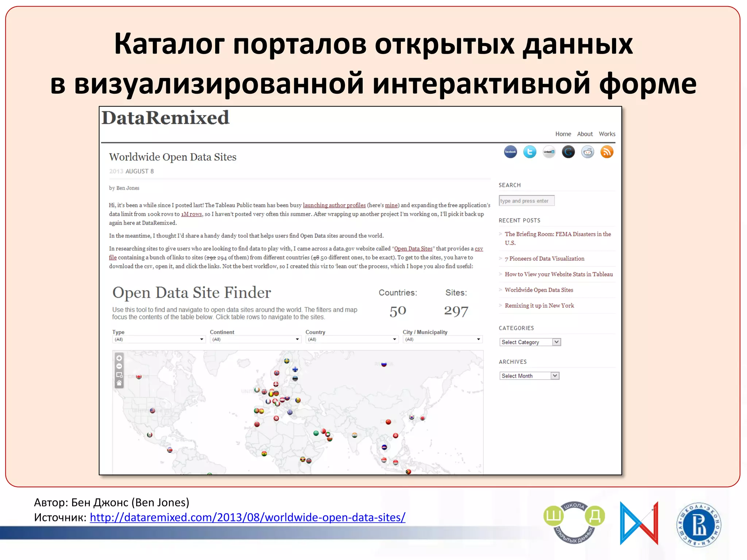Open the RSS feed icon
Image resolution: width=747 pixels, height=560 pixels.
coord(607,152)
